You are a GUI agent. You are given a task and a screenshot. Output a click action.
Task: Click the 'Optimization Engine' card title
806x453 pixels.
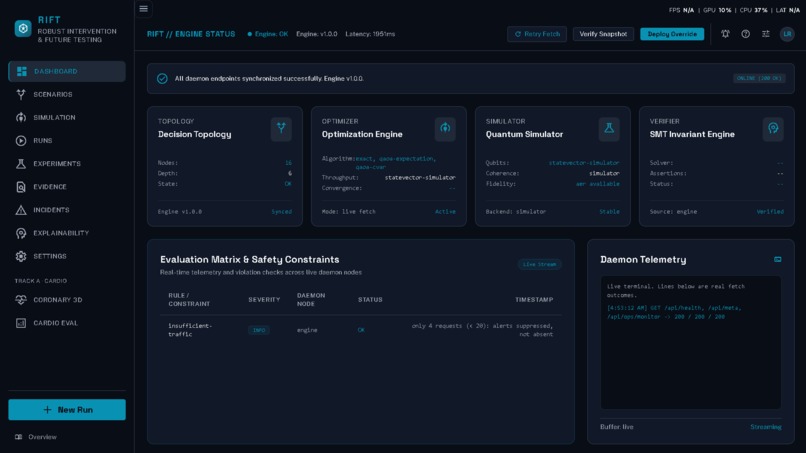362,134
